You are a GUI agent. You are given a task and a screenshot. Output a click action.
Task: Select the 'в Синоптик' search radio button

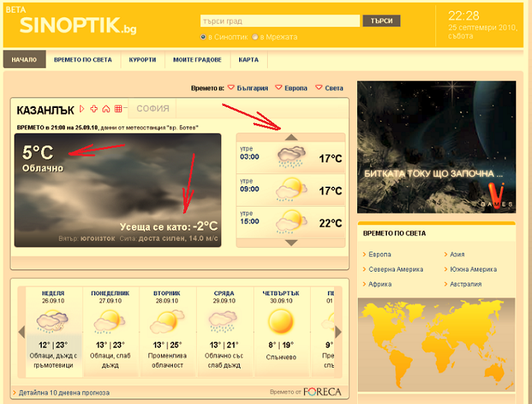pyautogui.click(x=203, y=37)
